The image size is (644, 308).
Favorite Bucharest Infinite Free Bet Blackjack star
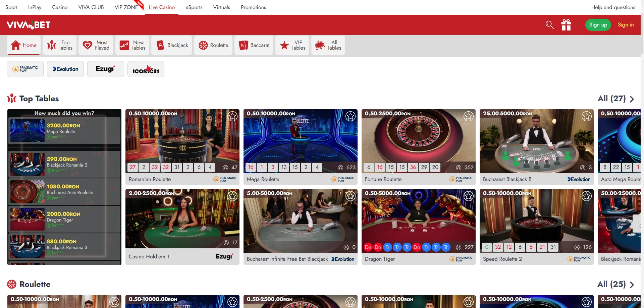tap(351, 196)
